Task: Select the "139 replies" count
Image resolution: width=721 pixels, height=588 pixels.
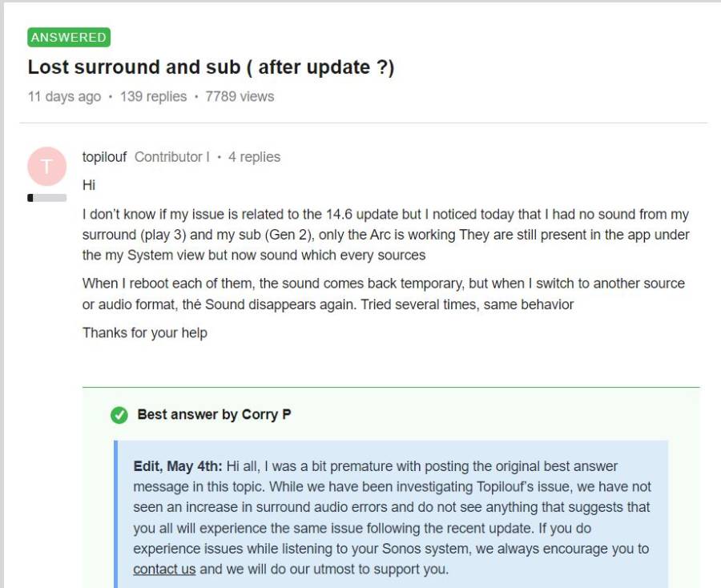Action: pyautogui.click(x=153, y=97)
